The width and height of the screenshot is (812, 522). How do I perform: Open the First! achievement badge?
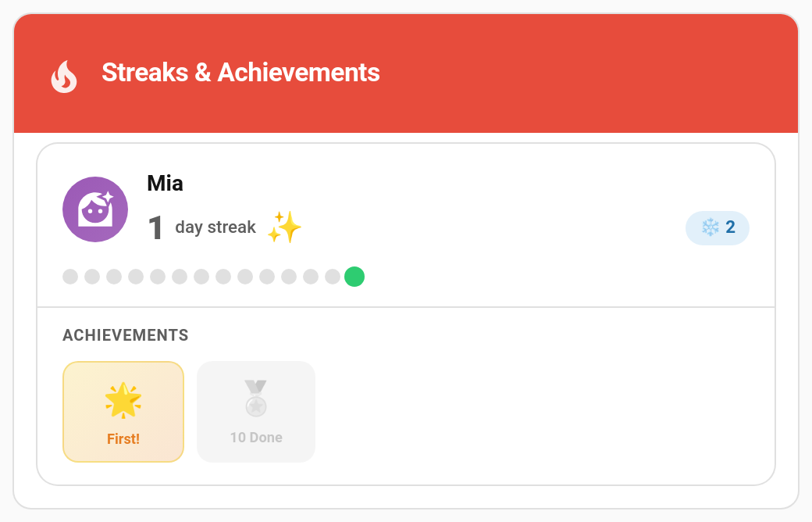tap(123, 412)
